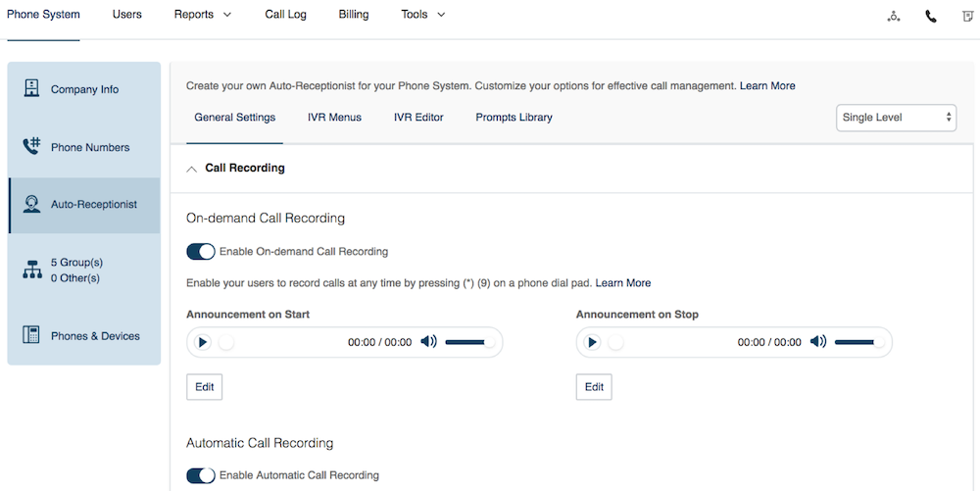The image size is (980, 491).
Task: Open the Tools dropdown menu
Action: click(423, 15)
